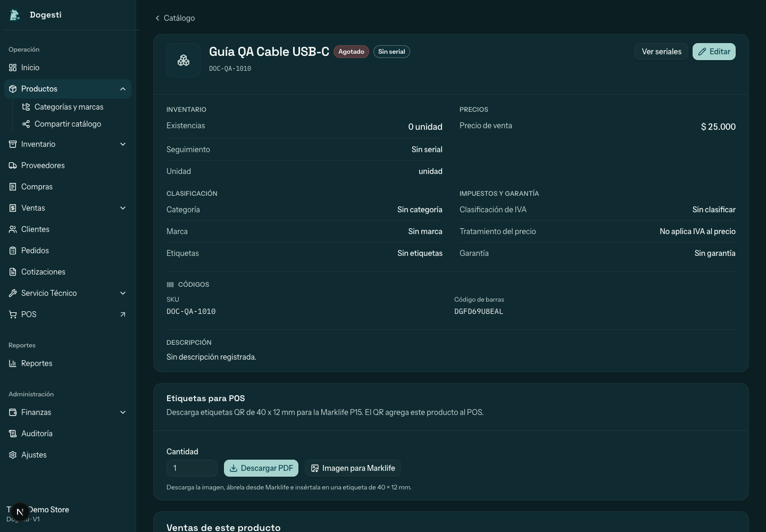This screenshot has width=766, height=532.
Task: Open Categorías y marcas submenu item
Action: (x=74, y=107)
